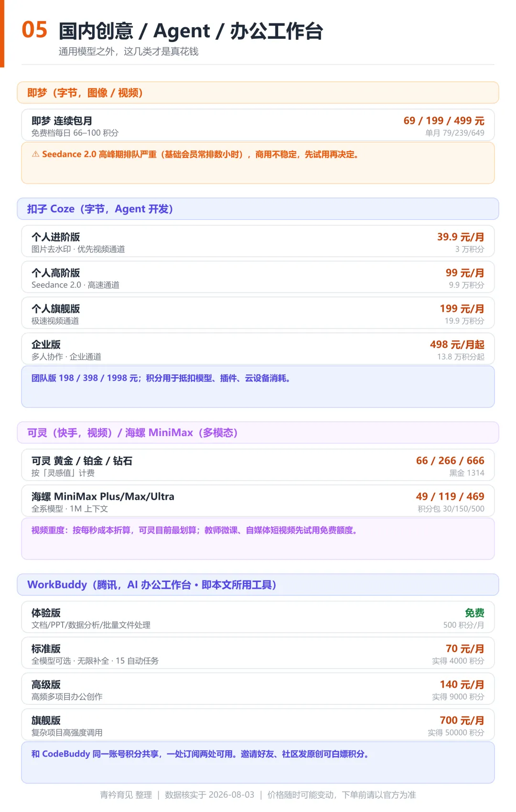Click the 实得 9000 积分 amount
Viewport: 516px width, 812px height.
pyautogui.click(x=458, y=697)
